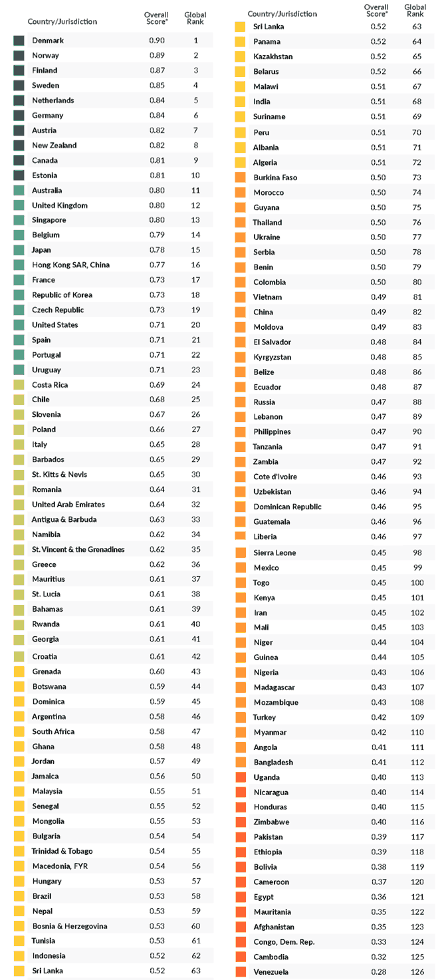Select the red-orange swatch next to Venezuela
The width and height of the screenshot is (442, 980).
[241, 971]
